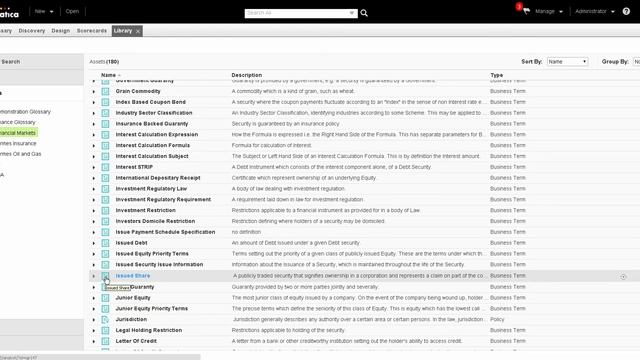Screen dimensions: 640x360
Task: Click the Industry Sector Classification icon
Action: click(x=105, y=113)
